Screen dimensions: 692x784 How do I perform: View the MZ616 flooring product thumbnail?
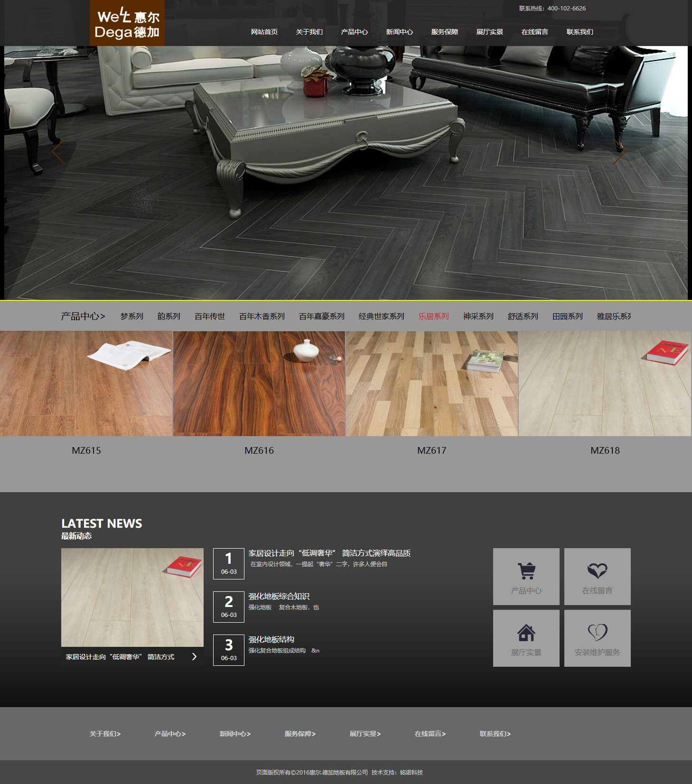pos(259,383)
